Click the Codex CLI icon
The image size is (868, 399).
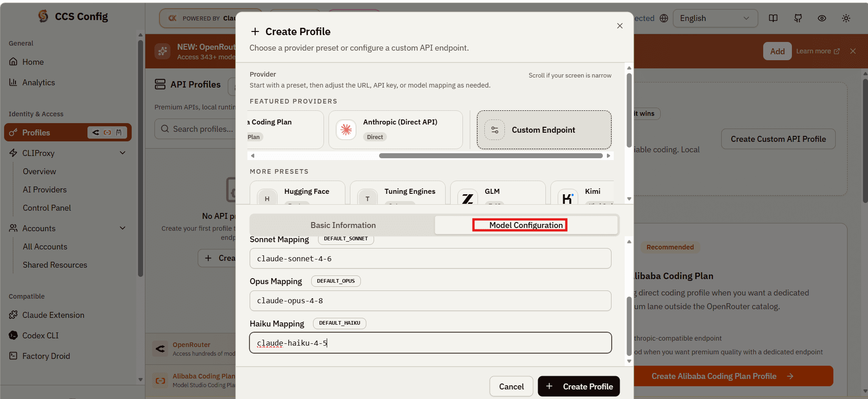13,335
